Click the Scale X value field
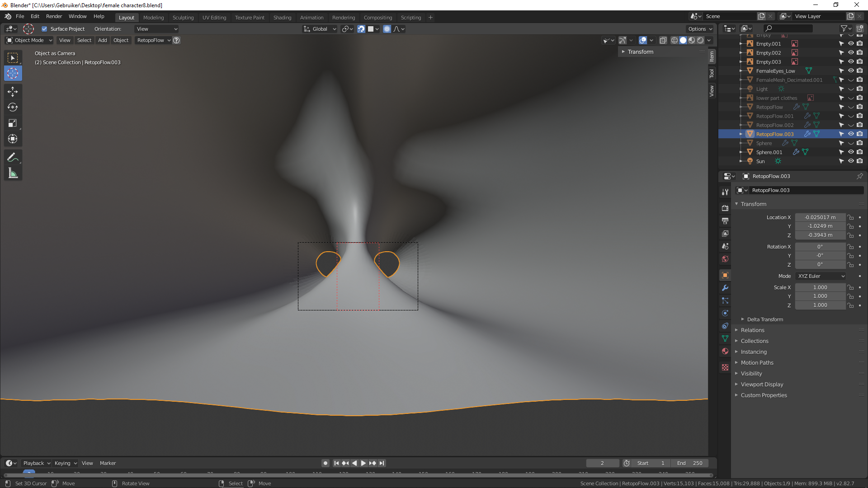 [x=820, y=287]
